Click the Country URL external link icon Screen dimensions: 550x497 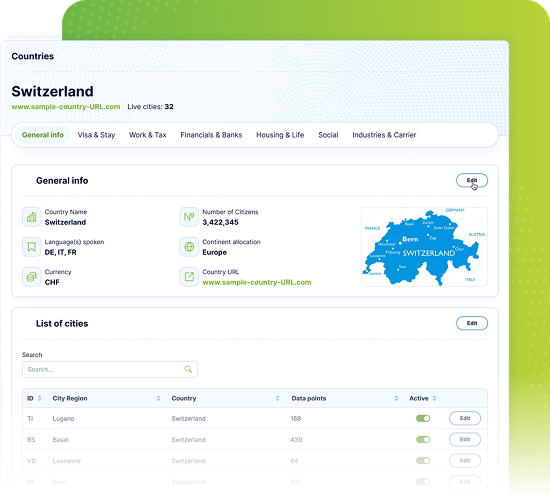pyautogui.click(x=189, y=277)
